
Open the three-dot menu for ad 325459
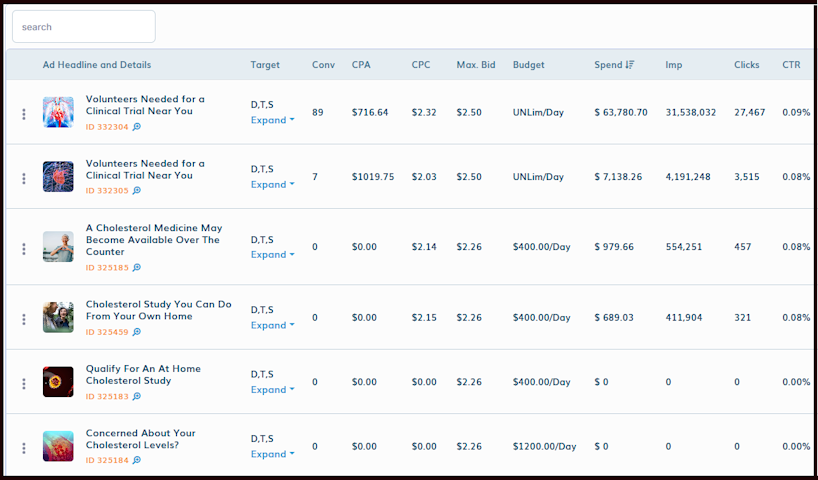[x=24, y=319]
